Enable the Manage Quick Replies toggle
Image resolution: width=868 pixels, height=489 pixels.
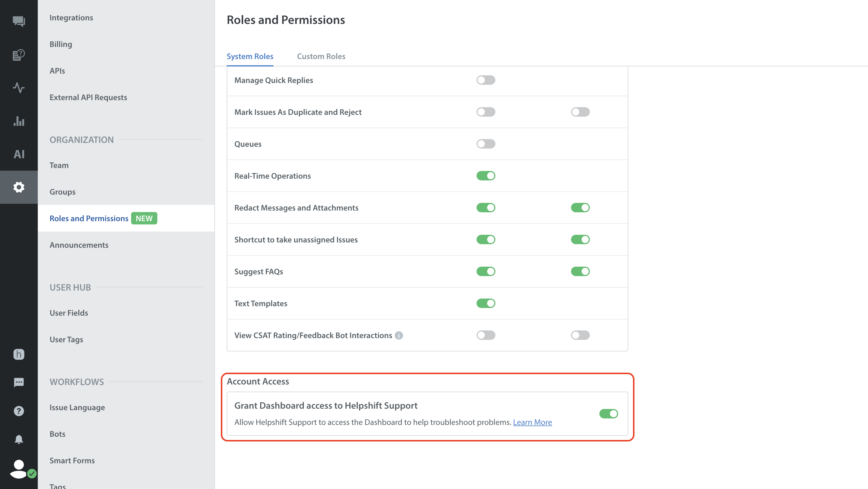pyautogui.click(x=486, y=80)
